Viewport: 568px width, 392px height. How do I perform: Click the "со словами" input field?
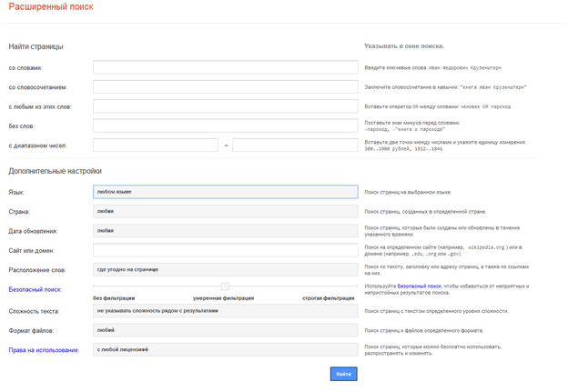(225, 67)
